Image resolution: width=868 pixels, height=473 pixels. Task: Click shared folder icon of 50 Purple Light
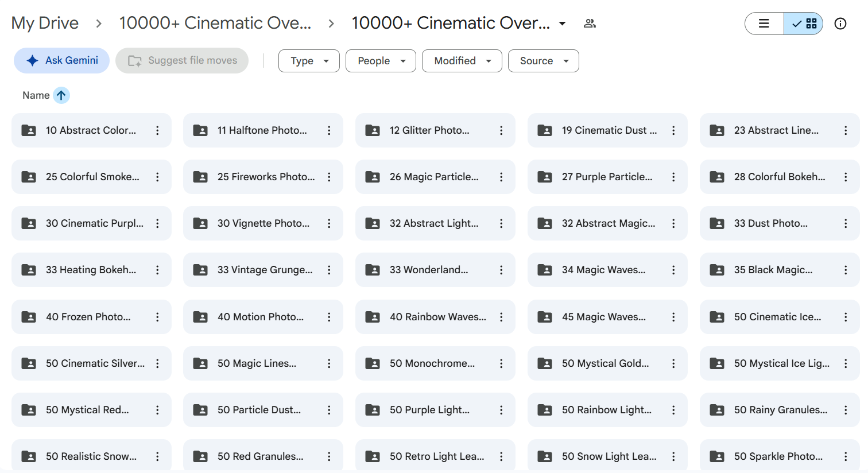coord(373,410)
